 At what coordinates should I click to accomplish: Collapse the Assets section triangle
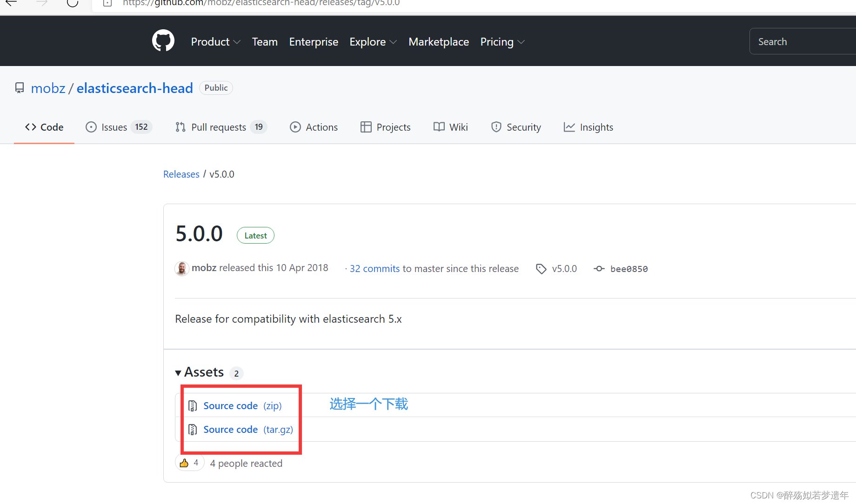[x=178, y=373]
